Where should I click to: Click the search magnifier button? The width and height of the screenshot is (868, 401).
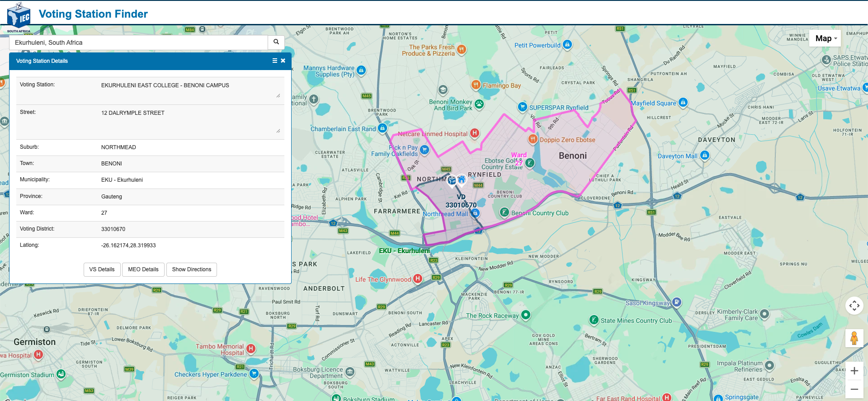click(276, 42)
